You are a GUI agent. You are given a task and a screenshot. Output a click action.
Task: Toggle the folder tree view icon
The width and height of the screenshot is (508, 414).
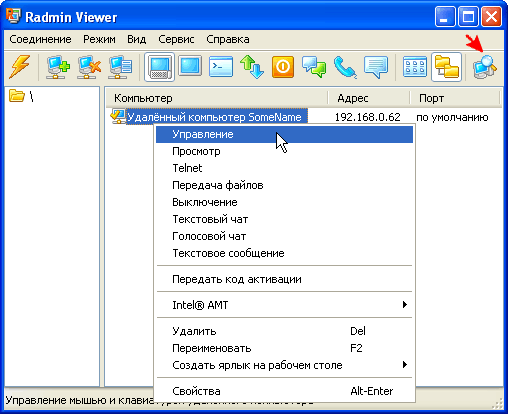[x=447, y=67]
